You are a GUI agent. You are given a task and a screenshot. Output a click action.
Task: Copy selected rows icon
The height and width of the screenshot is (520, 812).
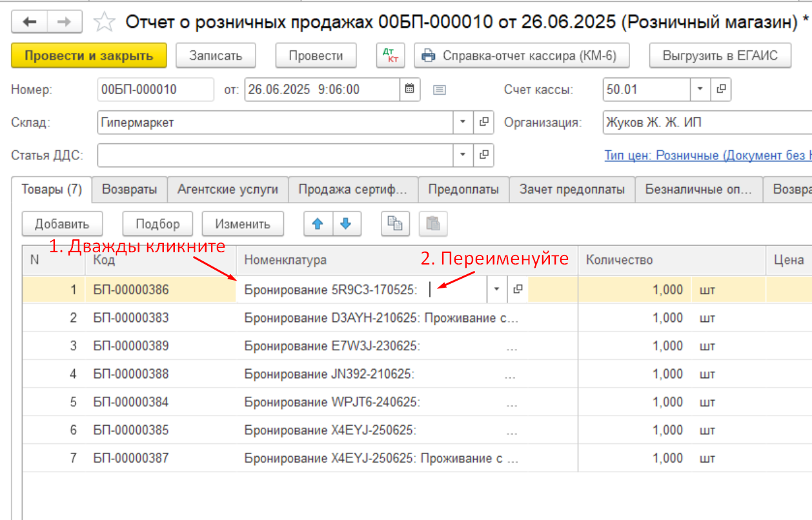point(394,224)
